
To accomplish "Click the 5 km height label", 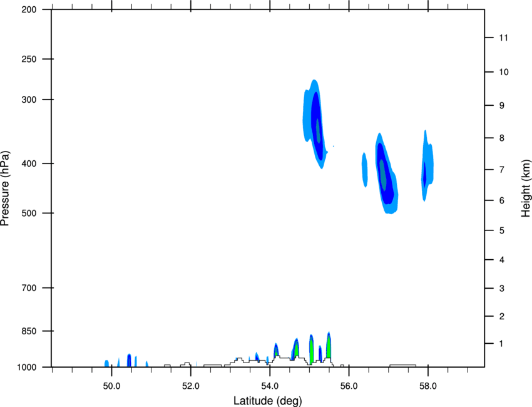I will click(502, 231).
